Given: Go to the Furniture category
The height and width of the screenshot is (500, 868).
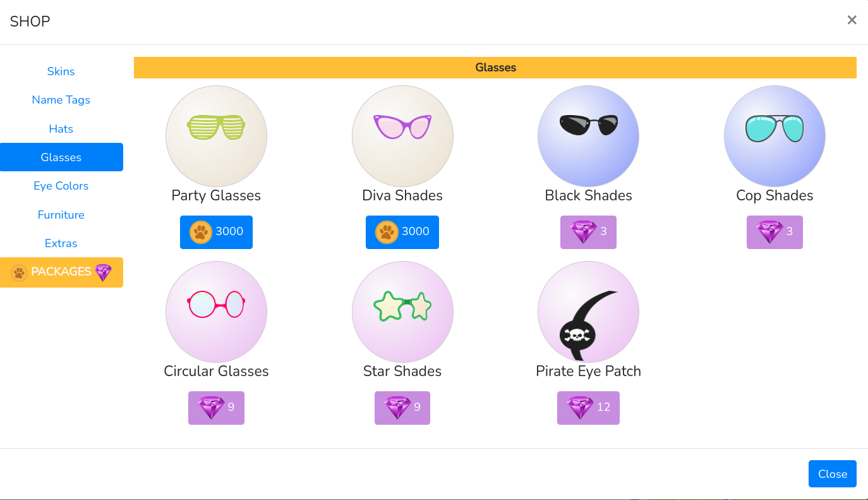Looking at the screenshot, I should point(61,215).
